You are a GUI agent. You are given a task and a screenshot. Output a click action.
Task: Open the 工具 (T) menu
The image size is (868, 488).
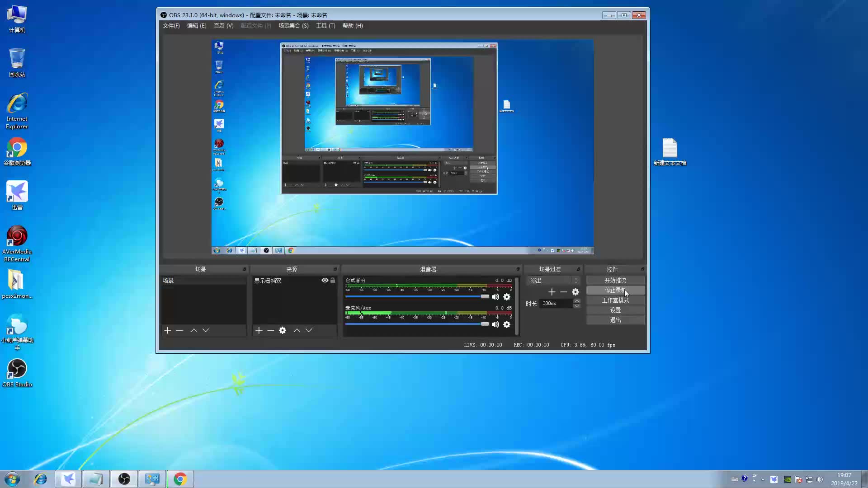click(325, 26)
